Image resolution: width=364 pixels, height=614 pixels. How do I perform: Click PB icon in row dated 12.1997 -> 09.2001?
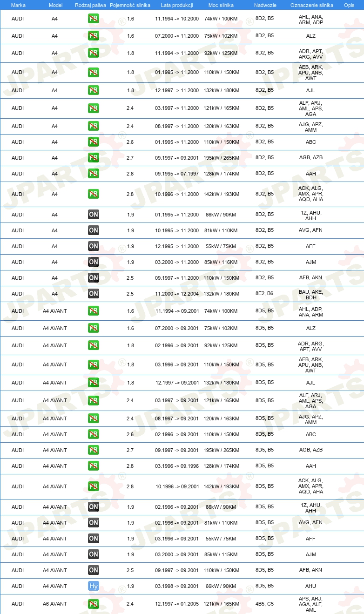[x=94, y=383]
